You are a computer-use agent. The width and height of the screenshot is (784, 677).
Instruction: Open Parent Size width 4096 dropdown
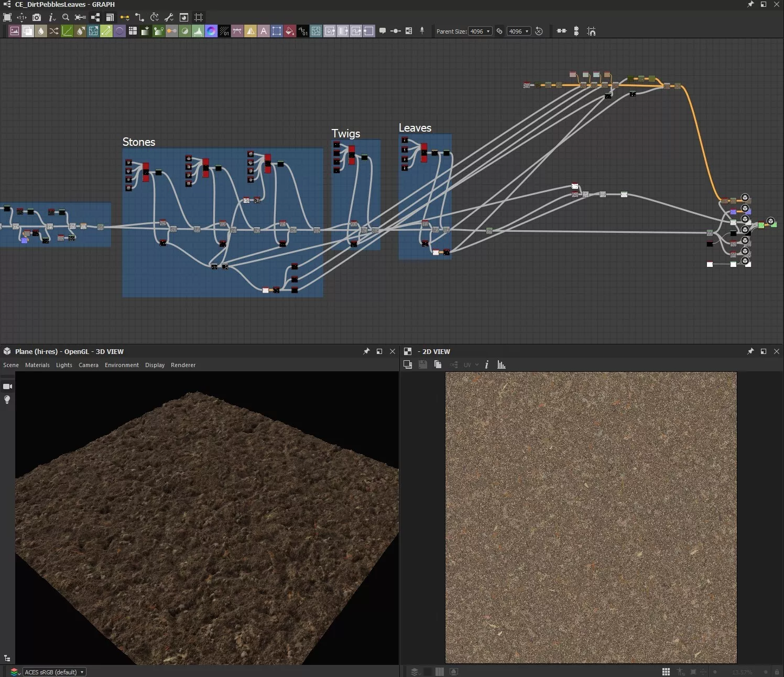480,31
